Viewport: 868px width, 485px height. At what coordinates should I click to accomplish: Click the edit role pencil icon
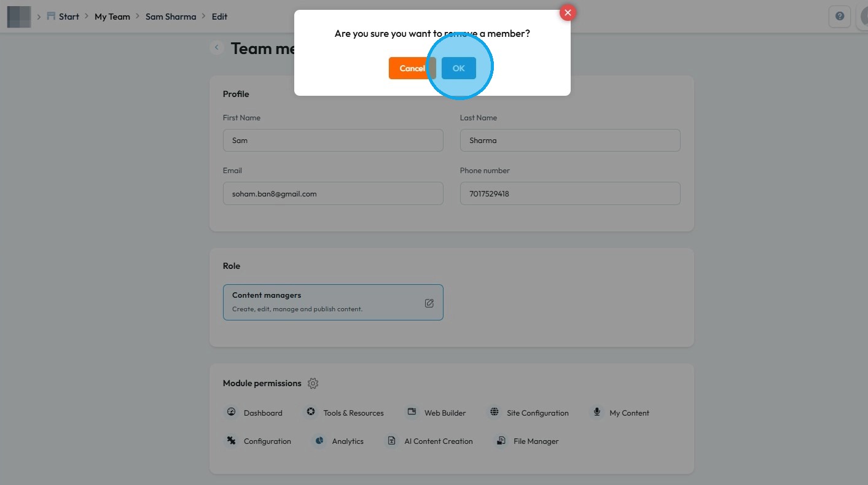[x=429, y=303]
